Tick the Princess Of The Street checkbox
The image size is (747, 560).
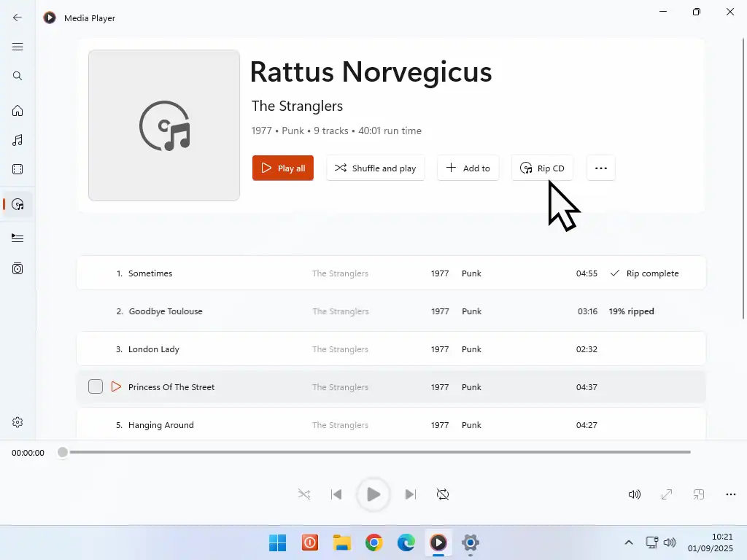tap(96, 386)
